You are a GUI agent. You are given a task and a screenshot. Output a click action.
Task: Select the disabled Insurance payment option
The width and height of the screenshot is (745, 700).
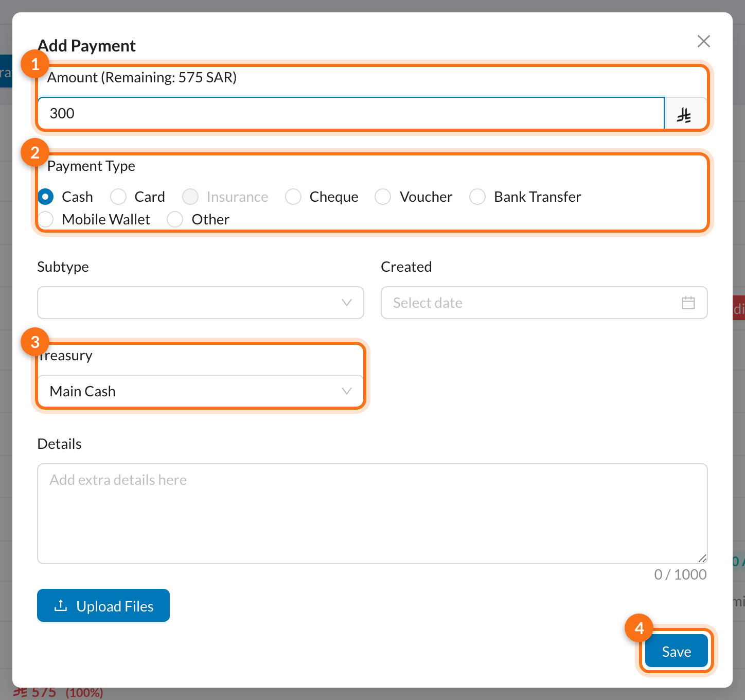click(x=225, y=197)
